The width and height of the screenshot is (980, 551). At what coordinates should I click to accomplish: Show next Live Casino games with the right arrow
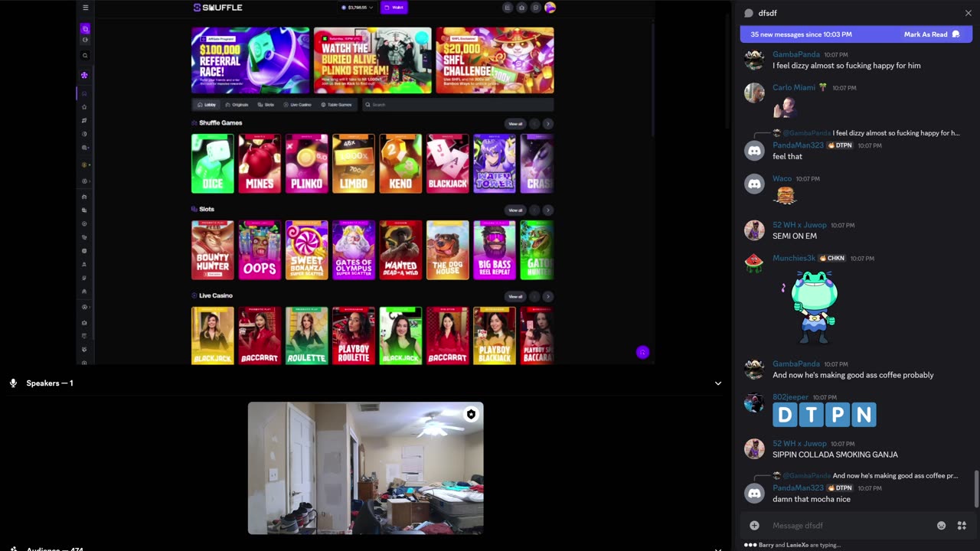tap(548, 296)
